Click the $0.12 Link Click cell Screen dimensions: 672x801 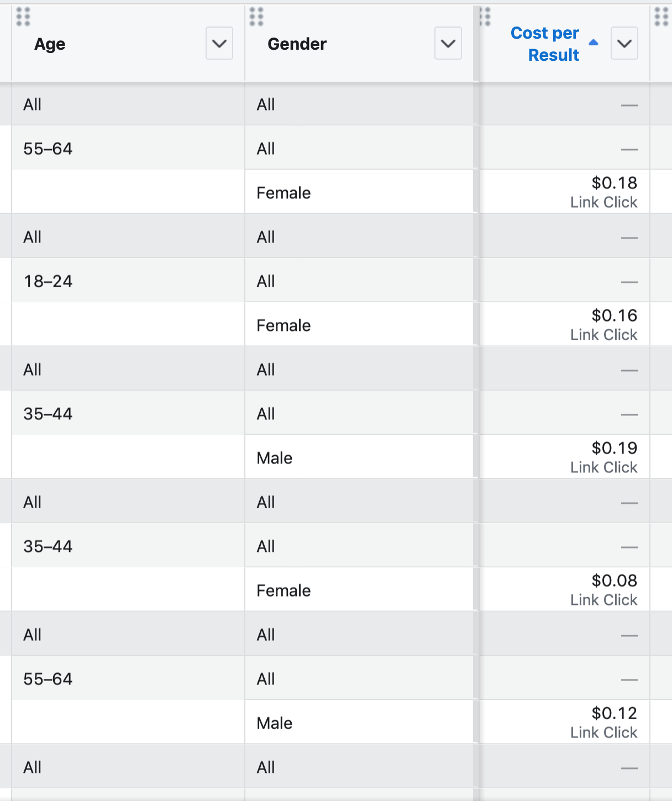(x=564, y=722)
